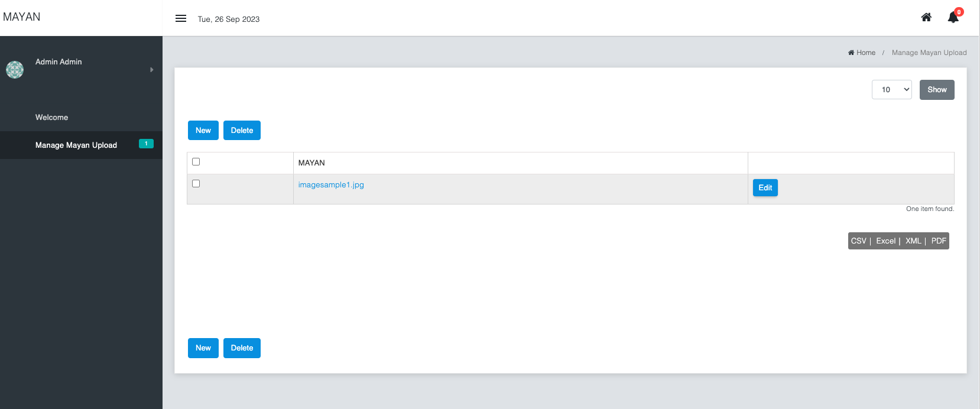Click the 'One item found.' text

tap(930, 209)
